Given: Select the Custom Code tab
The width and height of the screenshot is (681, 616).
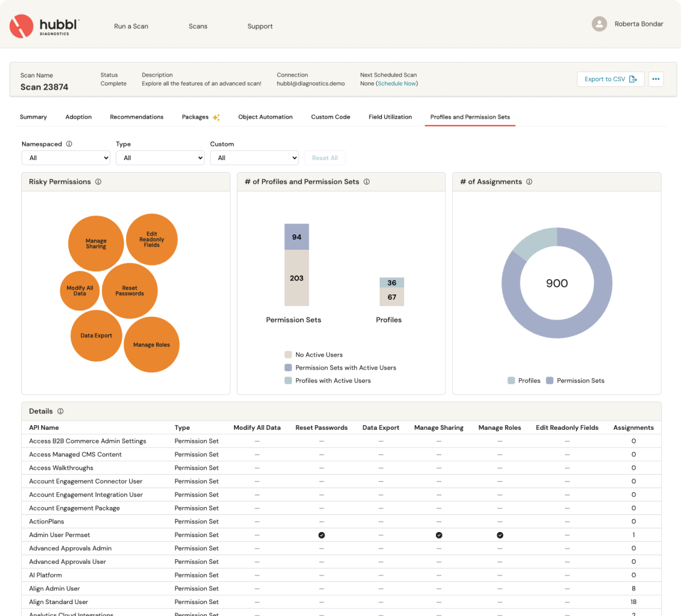Looking at the screenshot, I should (331, 117).
